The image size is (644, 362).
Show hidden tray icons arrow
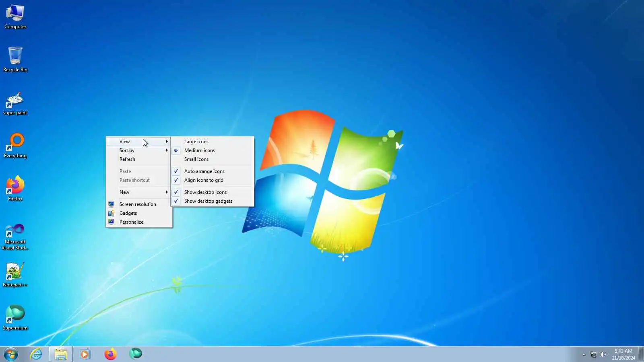point(584,355)
